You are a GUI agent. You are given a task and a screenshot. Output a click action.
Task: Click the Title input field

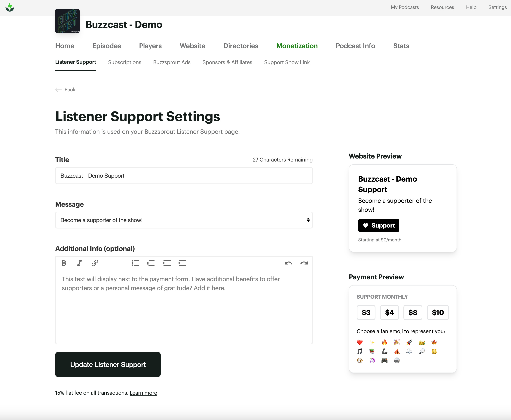click(x=184, y=176)
